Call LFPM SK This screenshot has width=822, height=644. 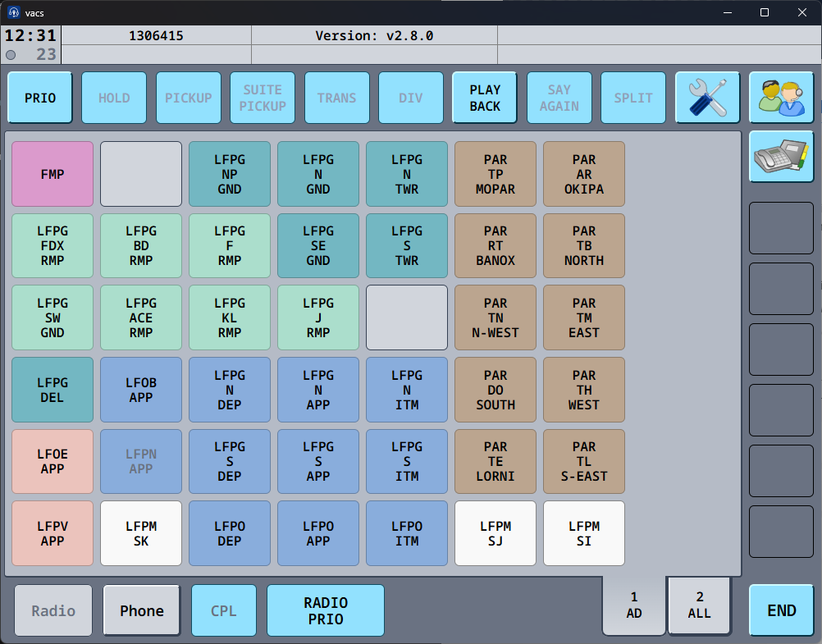[x=141, y=533]
